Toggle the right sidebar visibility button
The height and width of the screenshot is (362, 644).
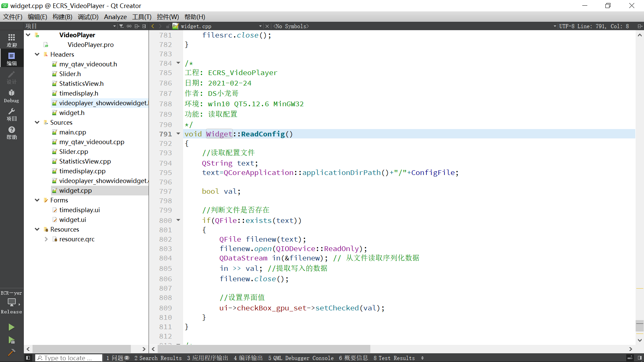pyautogui.click(x=640, y=358)
